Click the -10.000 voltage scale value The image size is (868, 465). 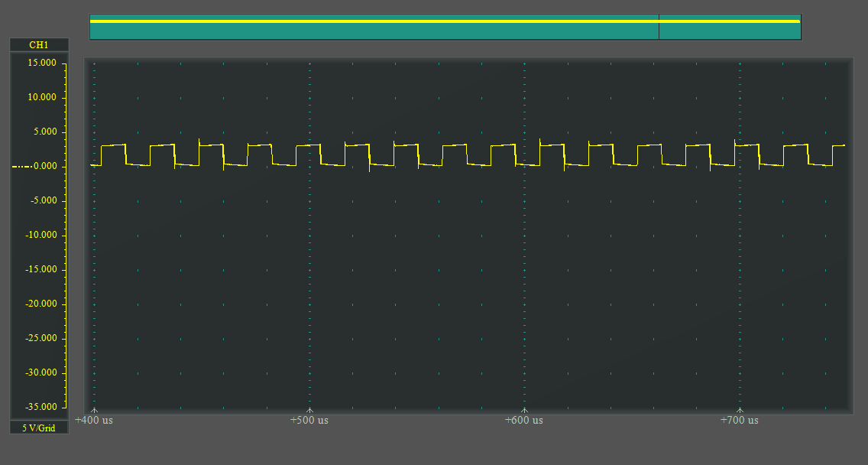tap(41, 235)
